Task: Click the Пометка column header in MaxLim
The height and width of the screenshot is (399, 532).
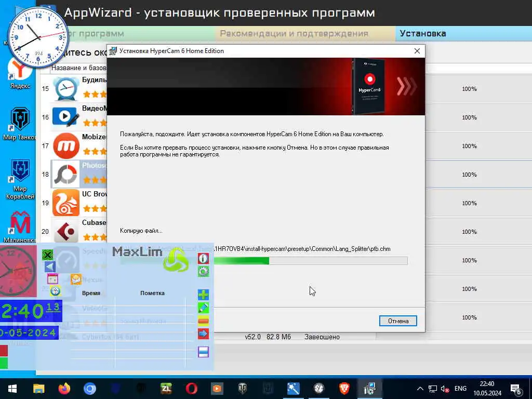Action: 152,293
